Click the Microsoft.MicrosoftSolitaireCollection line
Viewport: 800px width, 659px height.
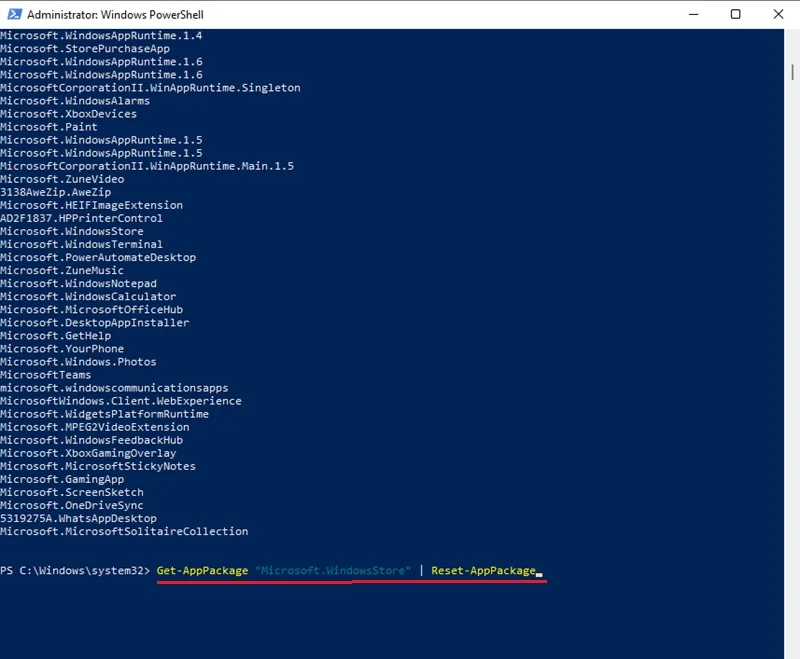tap(124, 531)
